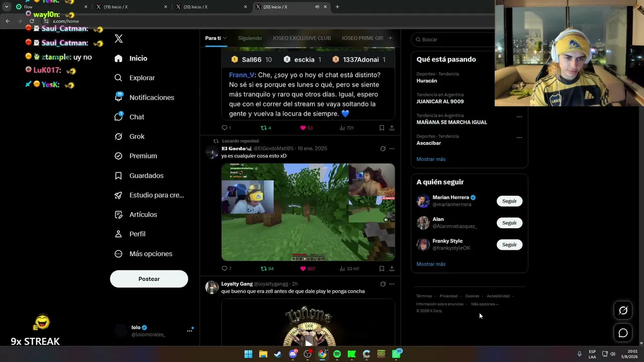
Task: Play the video in Loyalty Gang's post
Action: [308, 343]
